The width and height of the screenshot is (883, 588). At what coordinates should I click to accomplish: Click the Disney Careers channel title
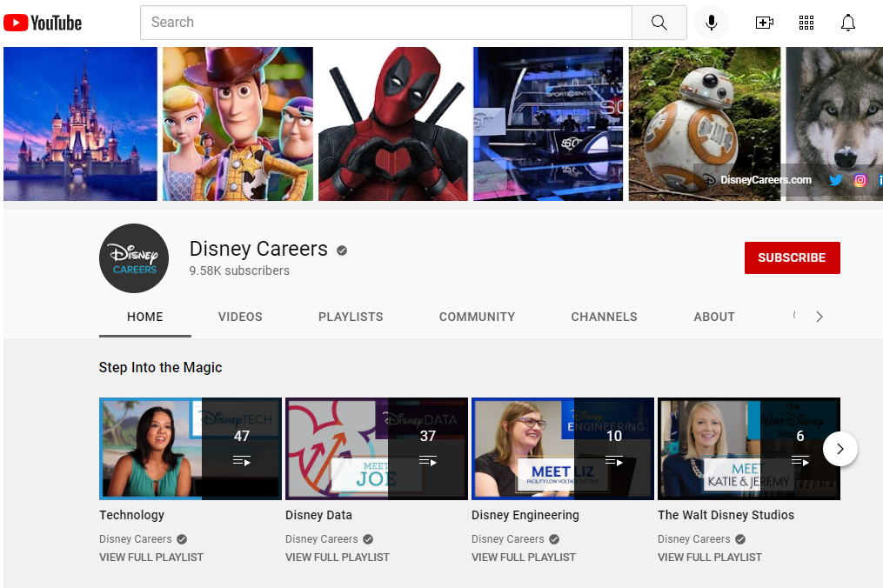(x=258, y=249)
